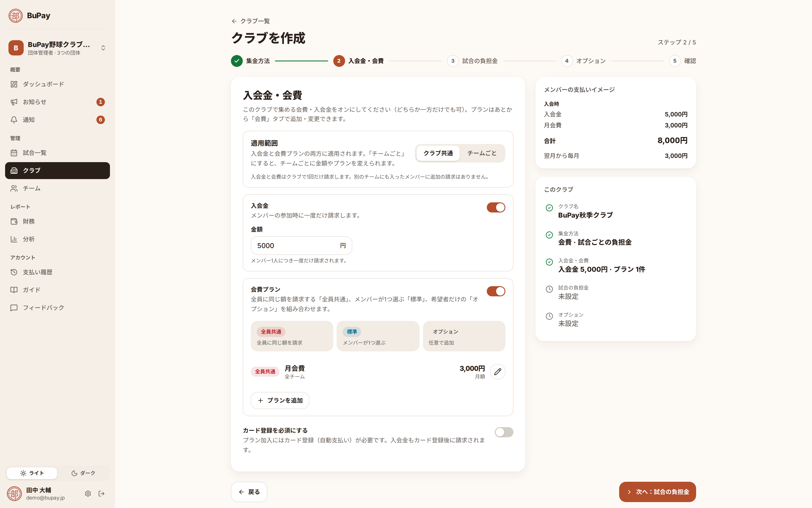Click the 入会金 金額 input field
The height and width of the screenshot is (508, 812).
301,246
